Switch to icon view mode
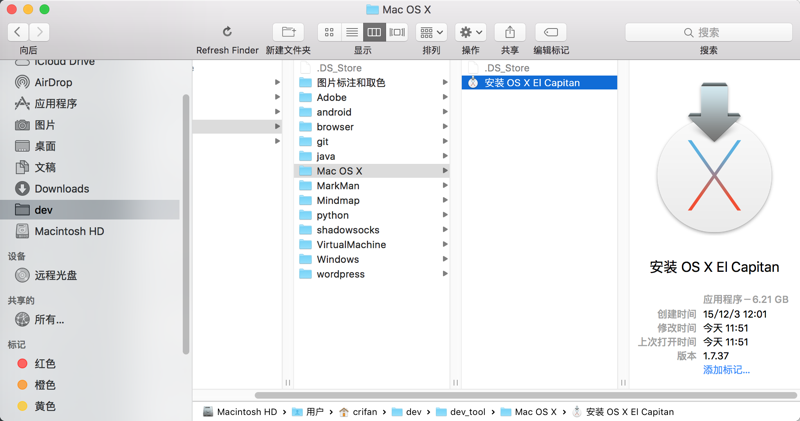Image resolution: width=800 pixels, height=421 pixels. pos(329,32)
